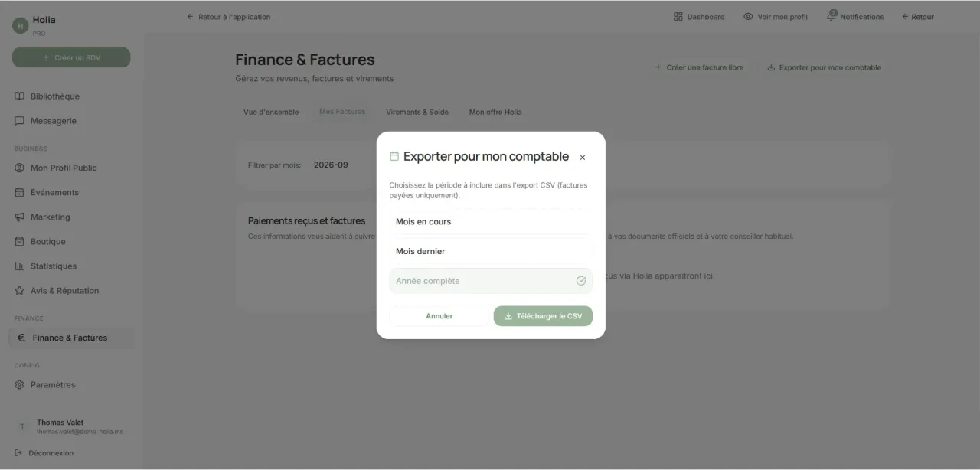Open Dashboard from top bar

click(x=699, y=17)
